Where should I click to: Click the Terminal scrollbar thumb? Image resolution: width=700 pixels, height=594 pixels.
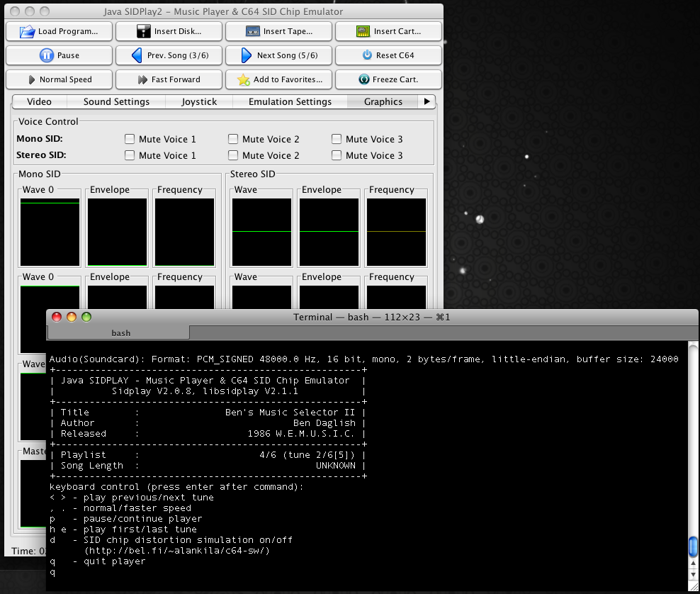tap(694, 547)
